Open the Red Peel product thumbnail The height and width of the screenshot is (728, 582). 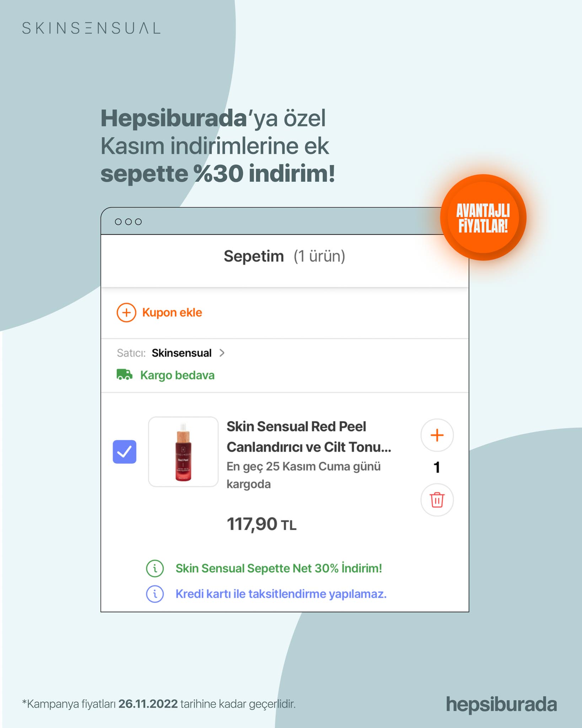[183, 452]
